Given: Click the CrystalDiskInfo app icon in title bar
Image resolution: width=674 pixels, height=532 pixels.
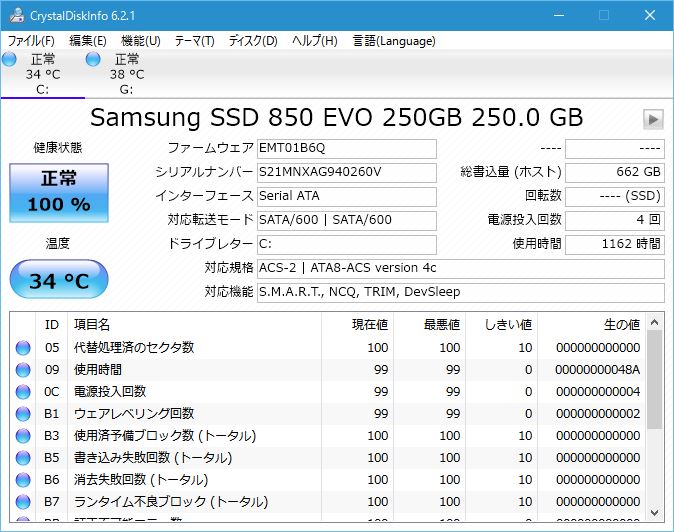Looking at the screenshot, I should [x=17, y=15].
